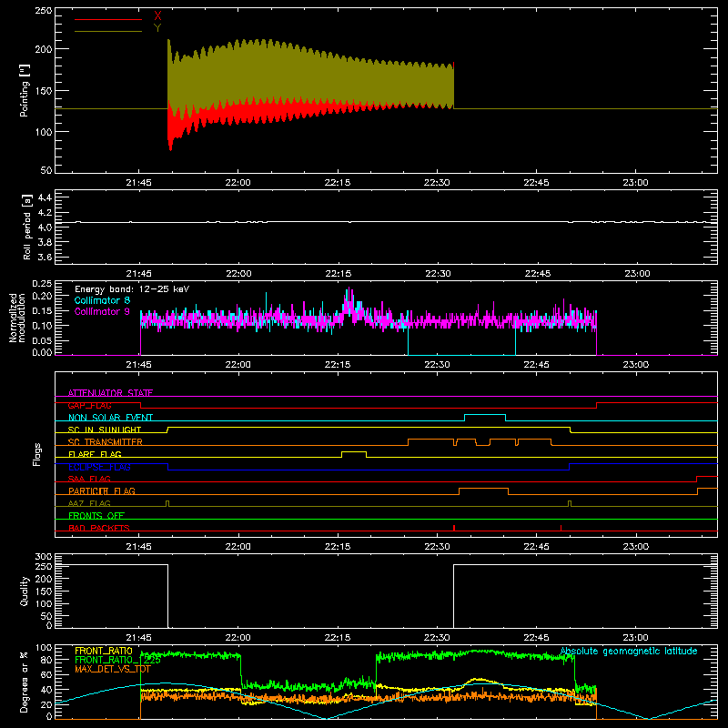Click the FRONT_RATIO legend entry in yellow
728x728 pixels.
click(x=104, y=651)
